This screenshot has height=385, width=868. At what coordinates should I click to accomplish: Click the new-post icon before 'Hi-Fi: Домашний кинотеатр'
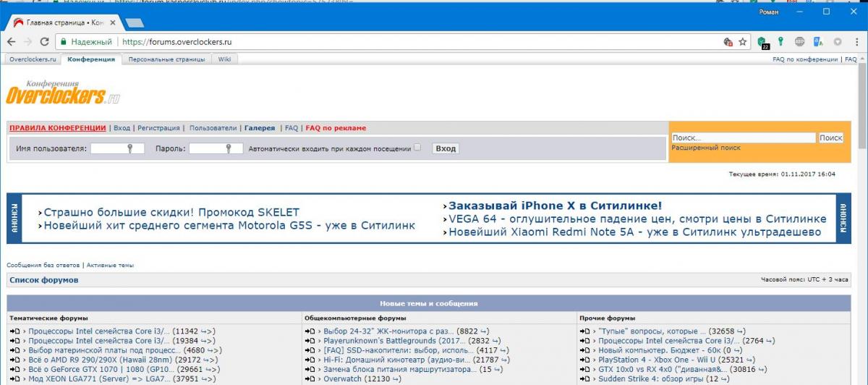311,360
